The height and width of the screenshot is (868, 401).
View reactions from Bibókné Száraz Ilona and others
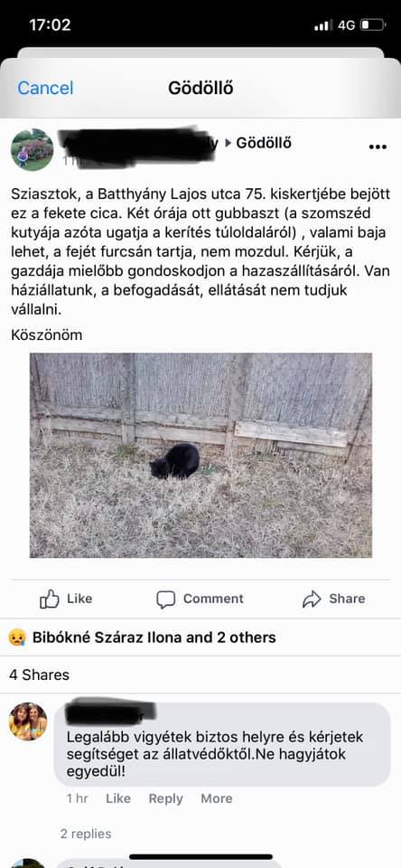click(x=154, y=637)
